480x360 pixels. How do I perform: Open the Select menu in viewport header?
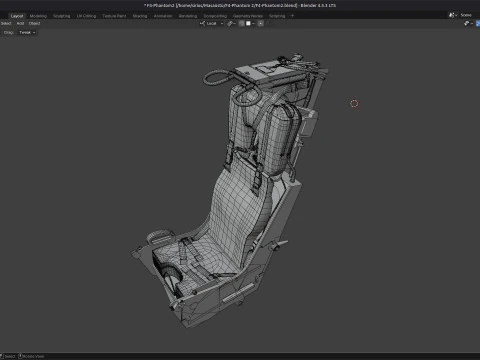[x=6, y=23]
